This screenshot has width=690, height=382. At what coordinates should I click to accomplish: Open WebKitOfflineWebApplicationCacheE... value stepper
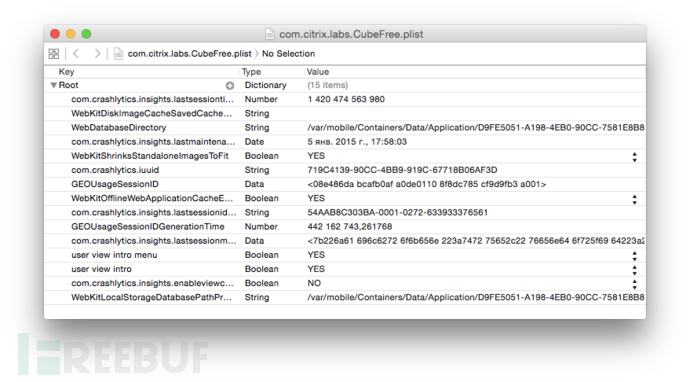coord(635,199)
